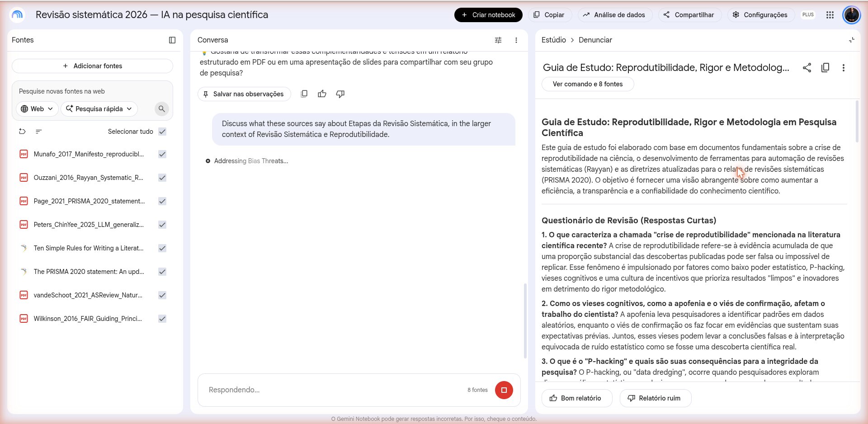Share the study guide report icon
The width and height of the screenshot is (868, 424).
pos(807,68)
